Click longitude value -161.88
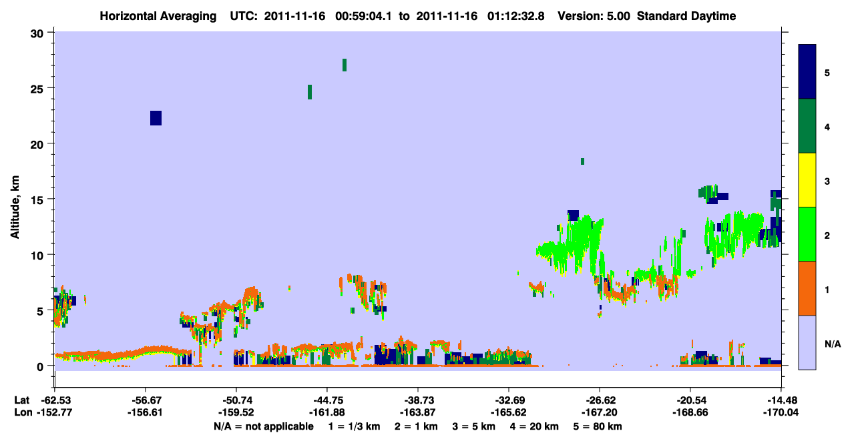The image size is (868, 445). pos(327,413)
